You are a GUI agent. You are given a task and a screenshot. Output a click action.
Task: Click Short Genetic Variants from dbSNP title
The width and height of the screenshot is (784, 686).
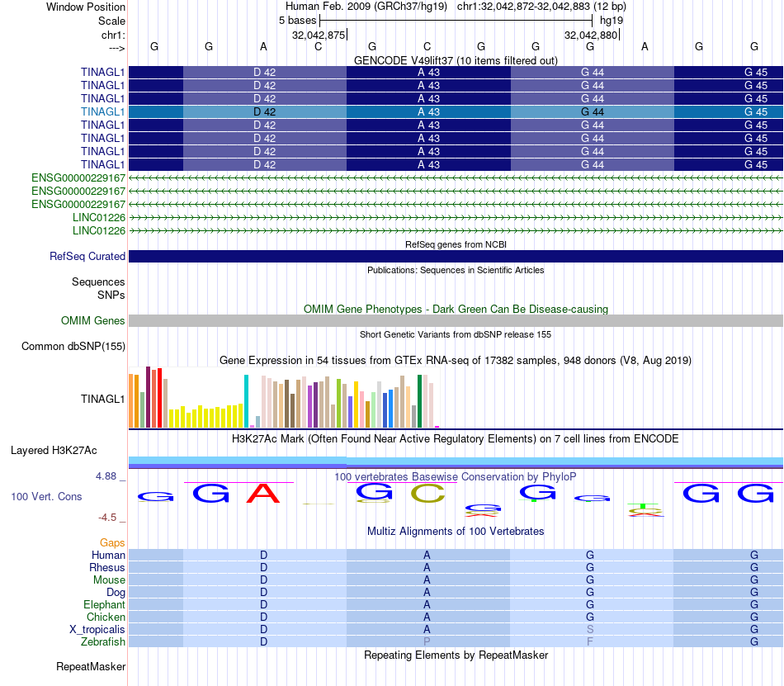pos(456,334)
